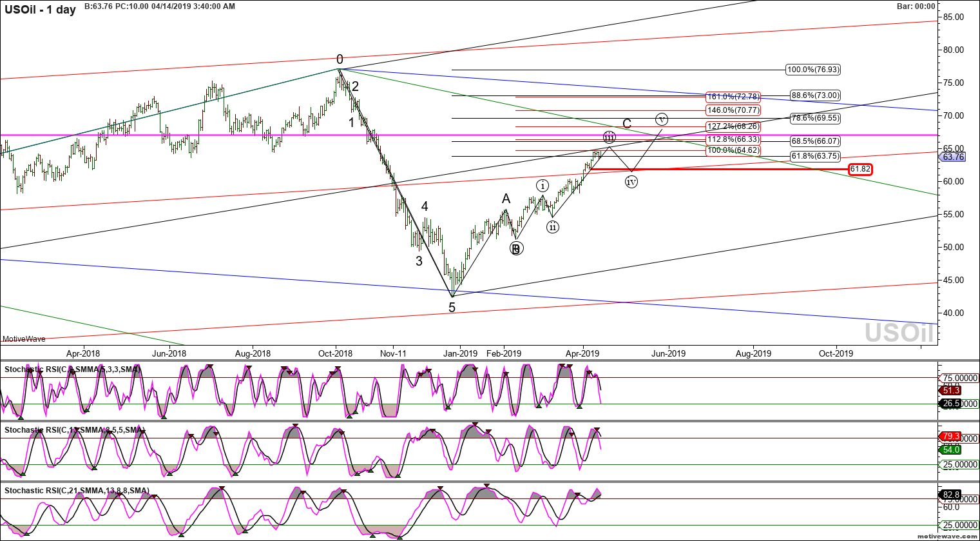Click the Jun-2019 date on time axis
980x541 pixels.
[x=668, y=353]
